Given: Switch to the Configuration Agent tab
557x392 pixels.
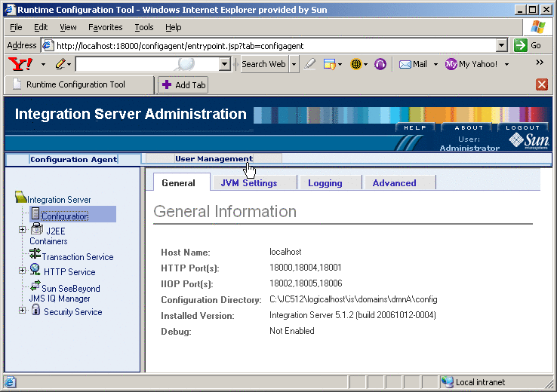Looking at the screenshot, I should click(73, 159).
